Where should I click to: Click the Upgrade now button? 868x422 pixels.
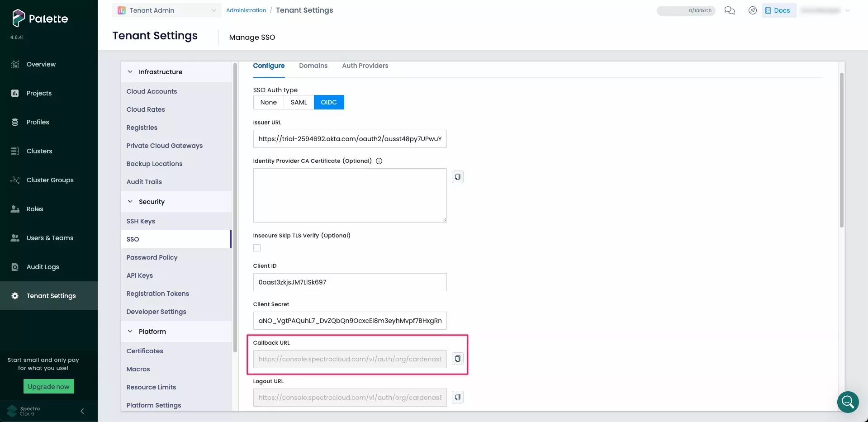[x=48, y=386]
